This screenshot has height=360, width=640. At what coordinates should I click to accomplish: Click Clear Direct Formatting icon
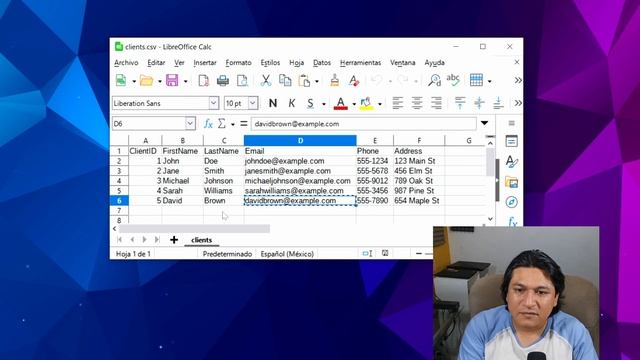[x=354, y=80]
